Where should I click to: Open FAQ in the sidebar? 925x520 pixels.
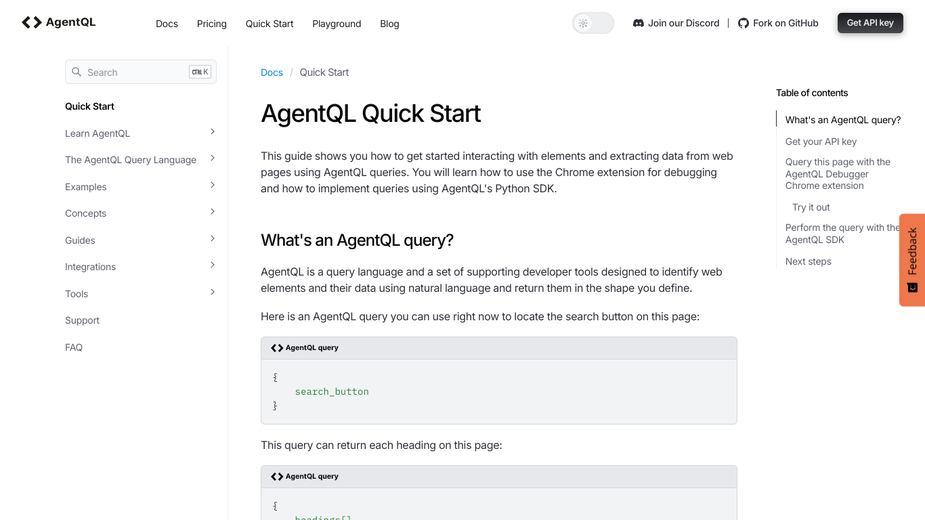click(x=74, y=347)
